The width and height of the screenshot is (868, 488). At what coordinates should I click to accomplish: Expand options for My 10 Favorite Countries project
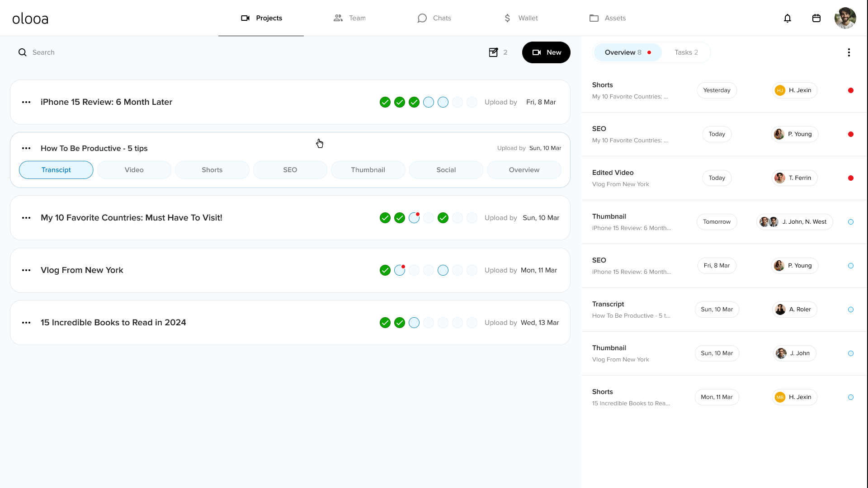click(26, 217)
